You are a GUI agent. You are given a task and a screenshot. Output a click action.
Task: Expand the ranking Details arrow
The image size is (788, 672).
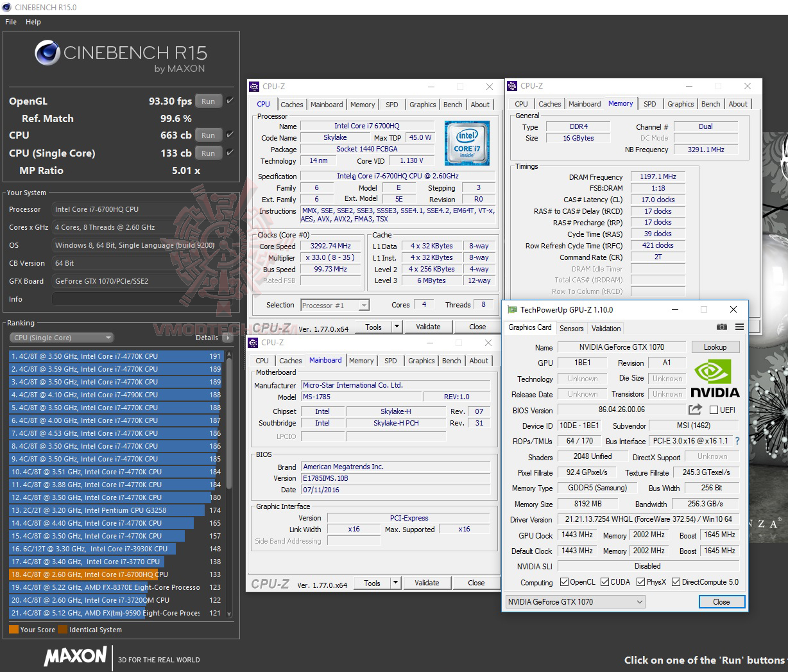coord(228,338)
